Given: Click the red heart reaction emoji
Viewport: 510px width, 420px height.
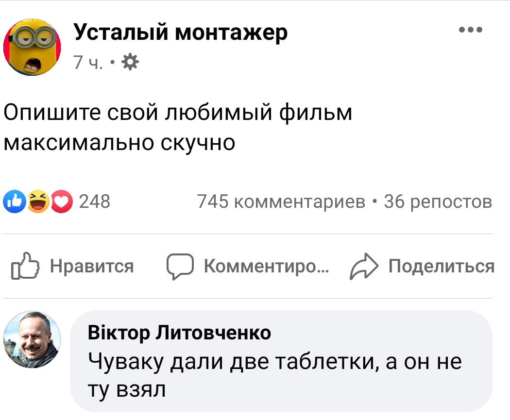Looking at the screenshot, I should pos(62,202).
